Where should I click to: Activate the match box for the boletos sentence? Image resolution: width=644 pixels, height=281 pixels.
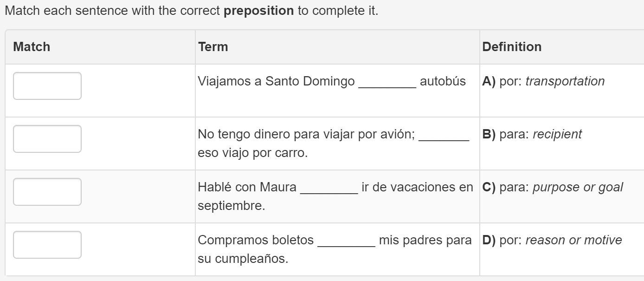click(x=47, y=245)
